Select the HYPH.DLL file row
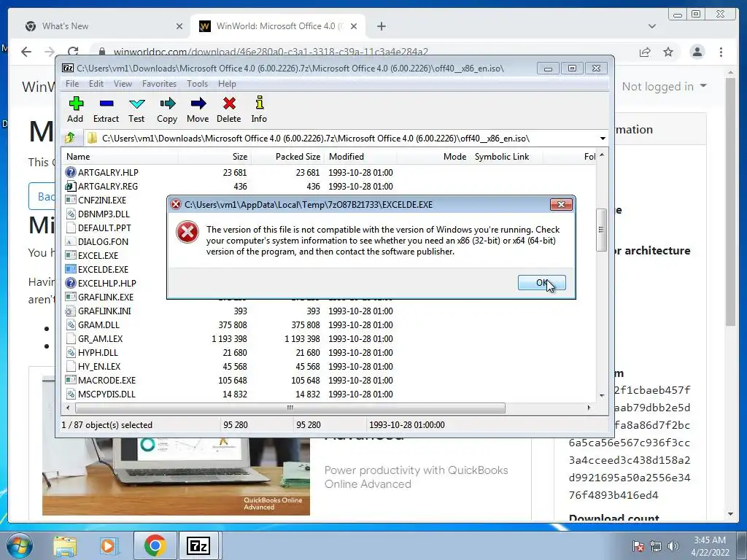The height and width of the screenshot is (560, 747). point(329,352)
